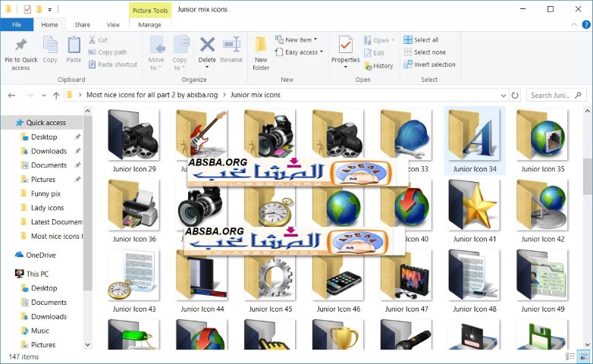Viewport: 593px width, 364px height.
Task: Open recent locations dropdown arrow
Action: (44, 96)
